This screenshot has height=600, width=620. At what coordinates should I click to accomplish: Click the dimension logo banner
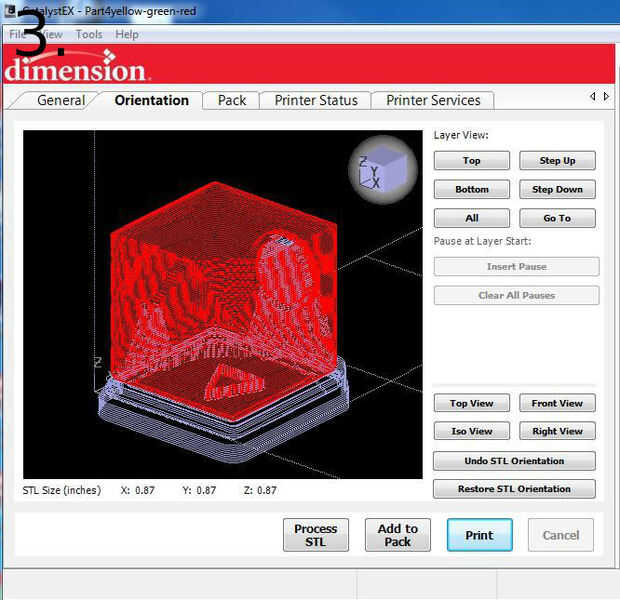(309, 64)
